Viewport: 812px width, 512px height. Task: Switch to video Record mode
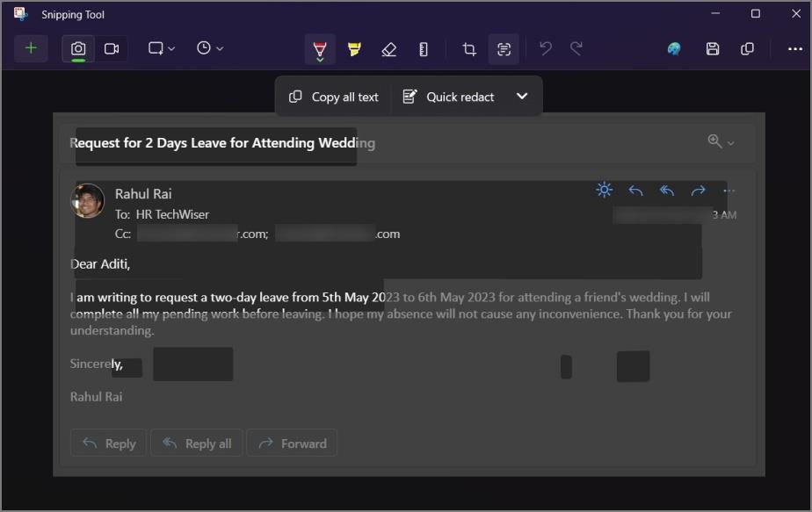112,48
